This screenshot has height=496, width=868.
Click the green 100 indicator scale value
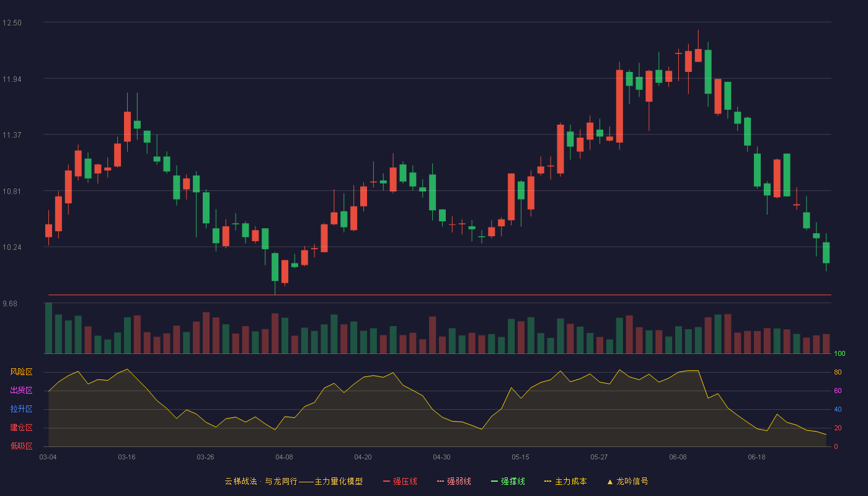pyautogui.click(x=839, y=354)
